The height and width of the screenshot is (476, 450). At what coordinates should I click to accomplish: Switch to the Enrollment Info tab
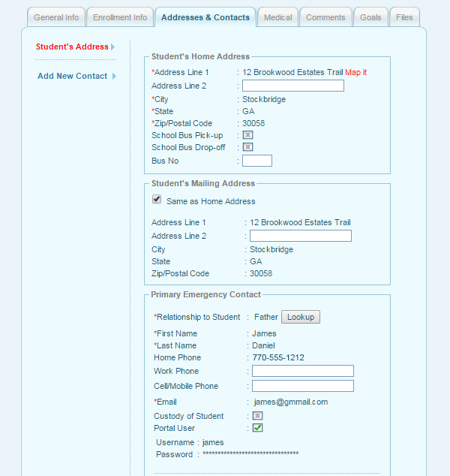pos(120,17)
